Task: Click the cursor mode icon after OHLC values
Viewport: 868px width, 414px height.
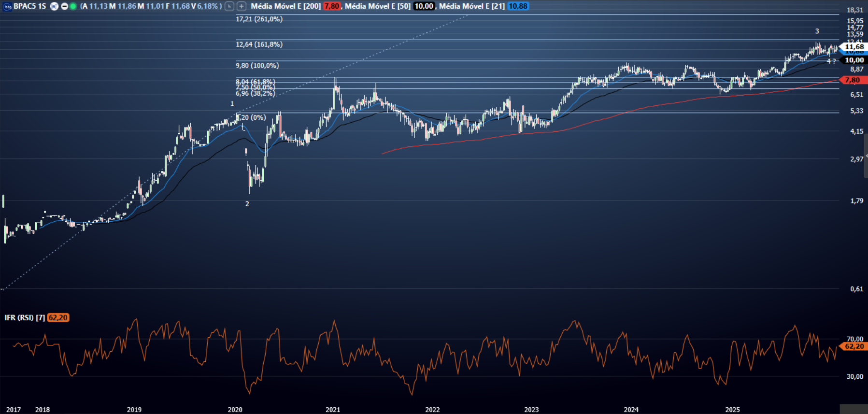Action: pyautogui.click(x=229, y=6)
